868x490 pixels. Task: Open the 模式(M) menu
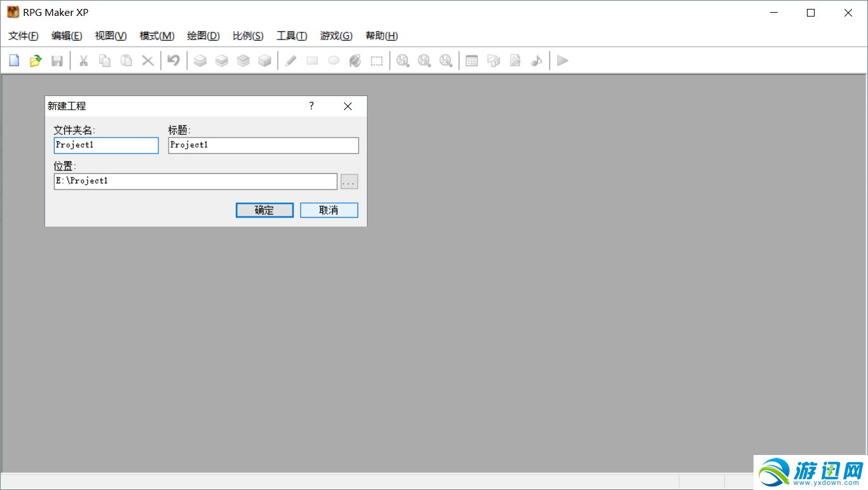[x=157, y=36]
